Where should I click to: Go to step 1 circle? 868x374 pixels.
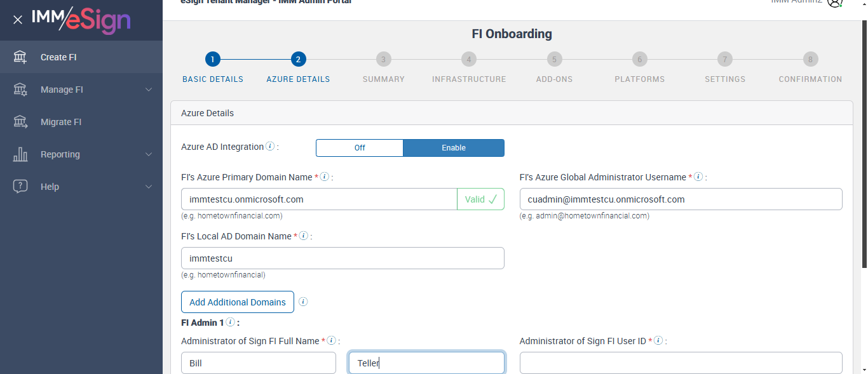point(213,60)
